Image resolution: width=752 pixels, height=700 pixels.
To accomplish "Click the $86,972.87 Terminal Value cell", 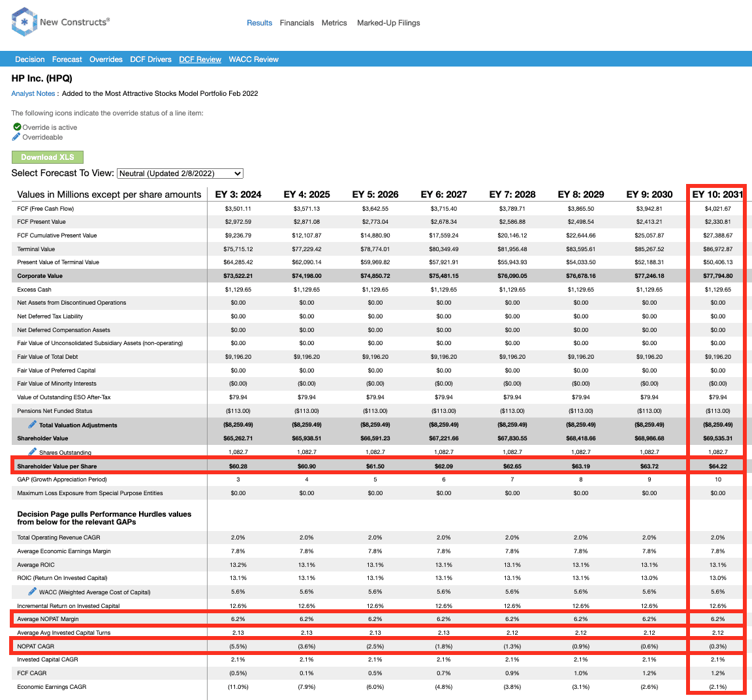I will 718,249.
